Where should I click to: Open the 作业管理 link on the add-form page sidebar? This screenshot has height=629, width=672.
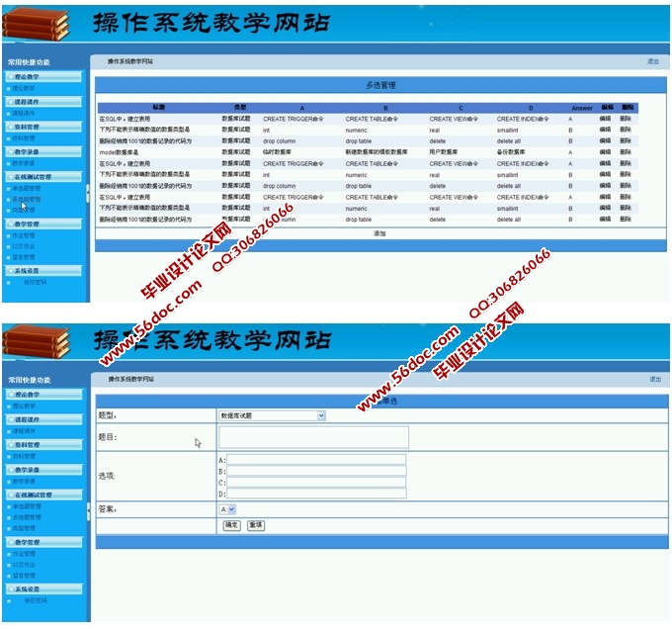[x=24, y=554]
